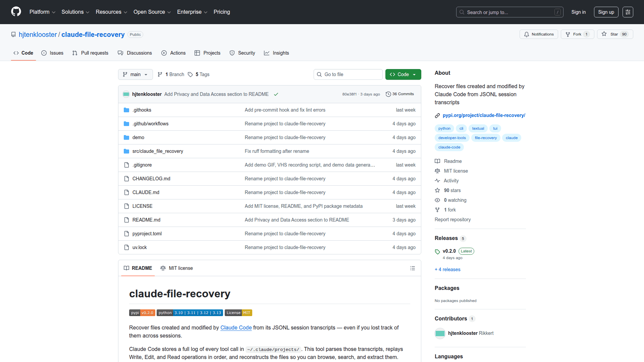Click the '+ 4 releases' link
Screen dimensions: 644x362
pyautogui.click(x=447, y=269)
